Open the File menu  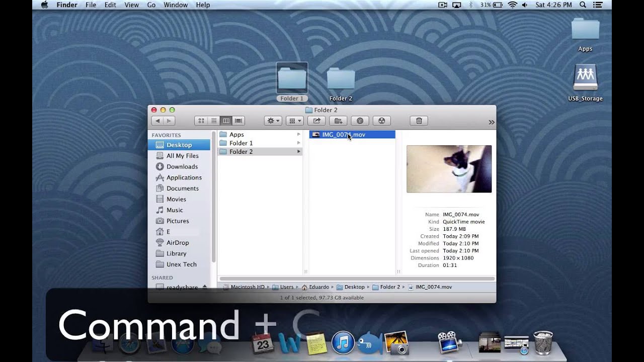point(91,5)
